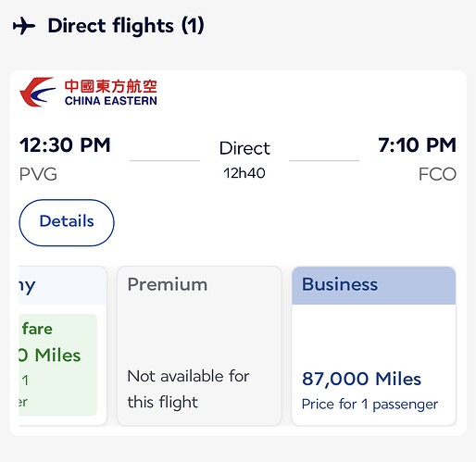
Task: Open flight Details button
Action: click(67, 222)
